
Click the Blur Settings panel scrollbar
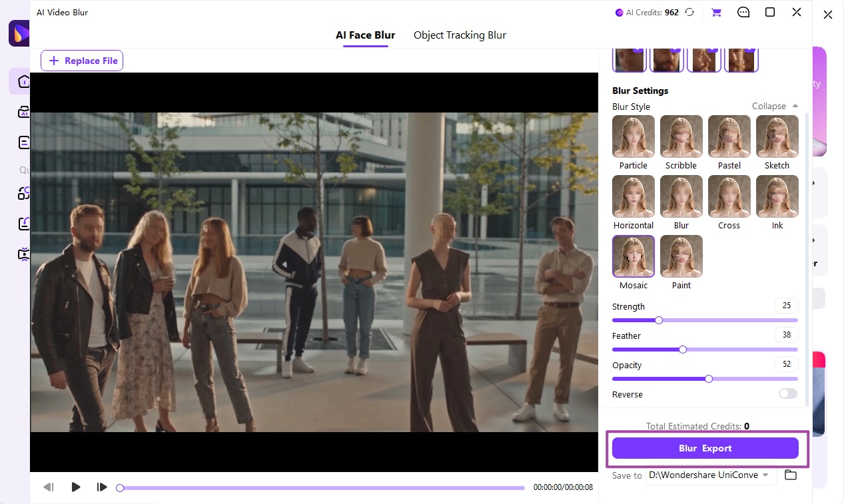pos(808,258)
